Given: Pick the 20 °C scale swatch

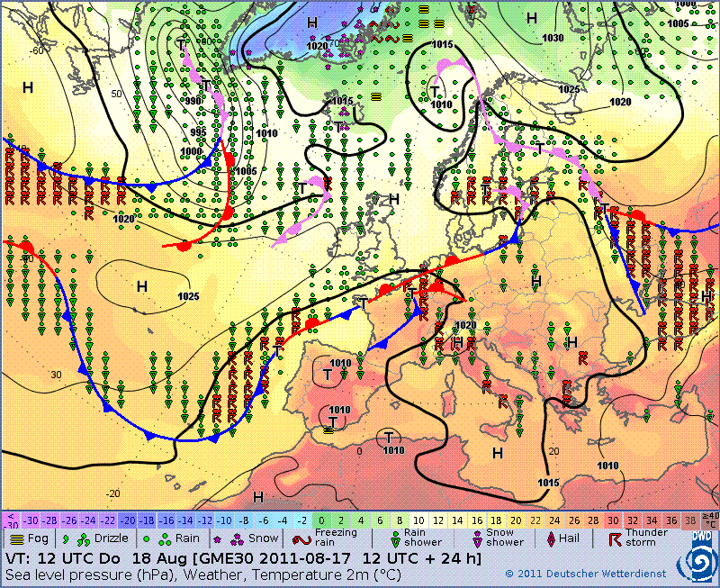Looking at the screenshot, I should click(x=516, y=521).
